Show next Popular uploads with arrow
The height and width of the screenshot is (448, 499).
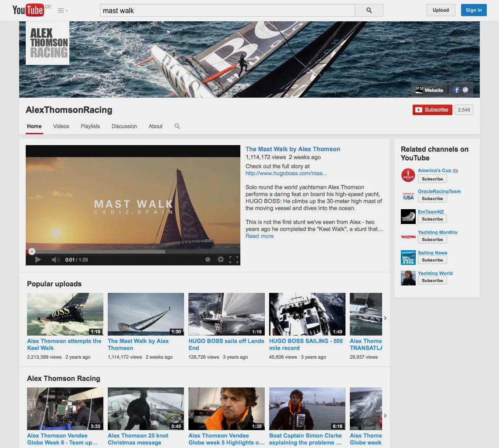click(385, 318)
